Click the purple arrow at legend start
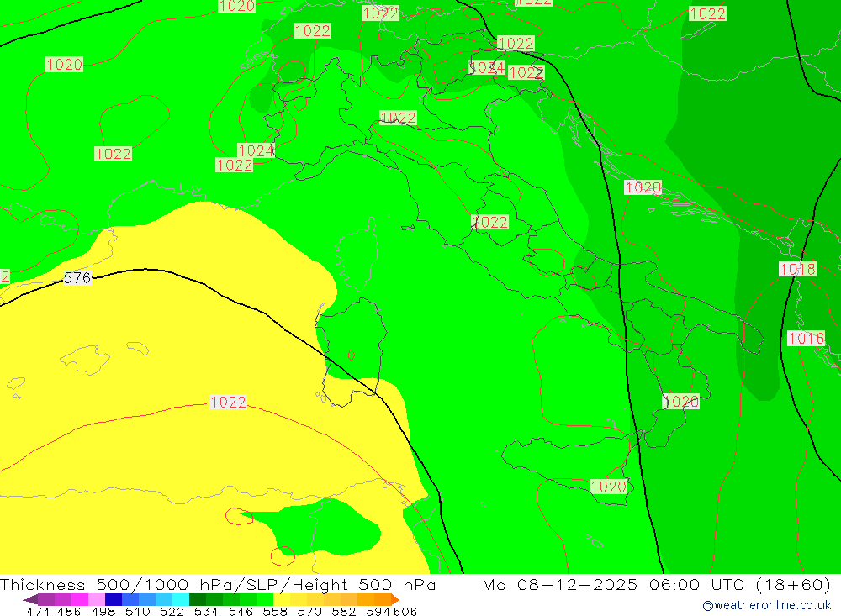 click(30, 599)
